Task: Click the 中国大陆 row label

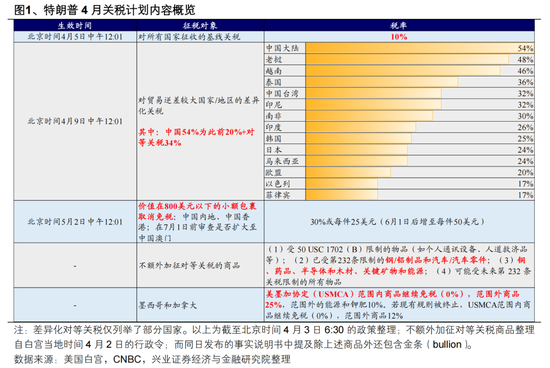Action: point(282,48)
